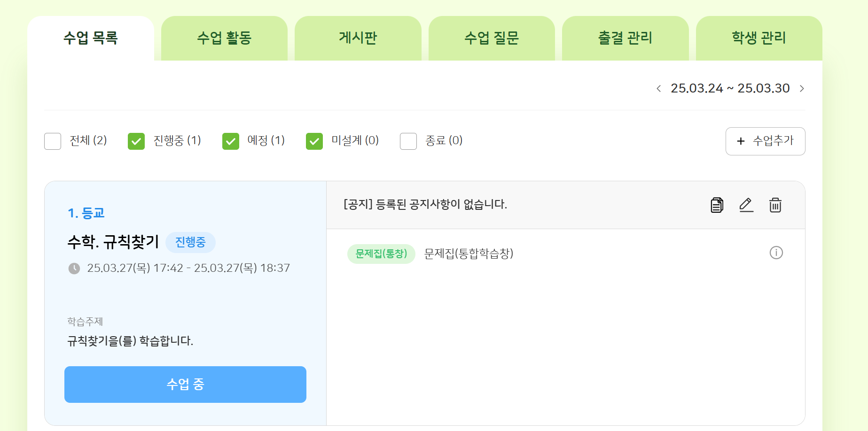Click the 수학. 규칙찾기 lesson title
868x431 pixels.
pyautogui.click(x=113, y=242)
